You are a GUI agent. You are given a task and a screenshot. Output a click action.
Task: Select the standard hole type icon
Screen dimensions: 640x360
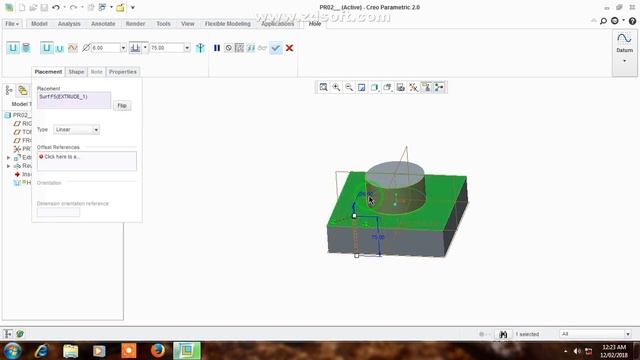(26, 48)
